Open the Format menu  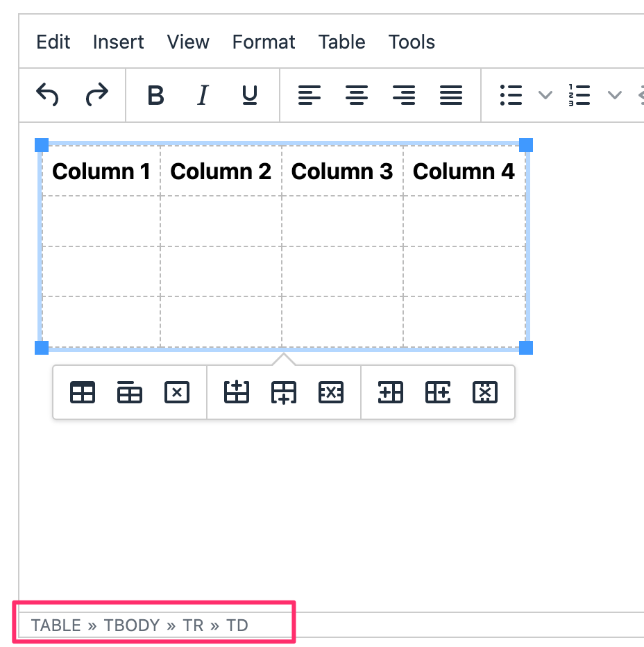pos(264,42)
